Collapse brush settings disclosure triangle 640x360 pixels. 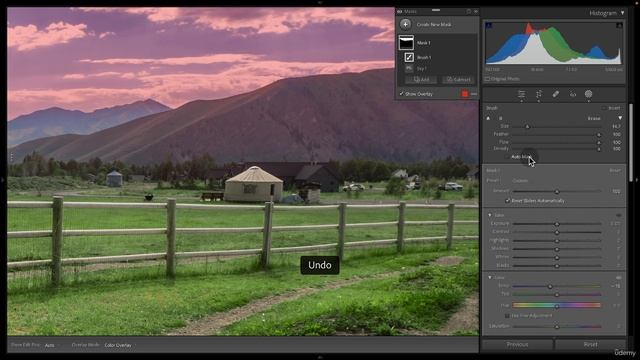620,118
